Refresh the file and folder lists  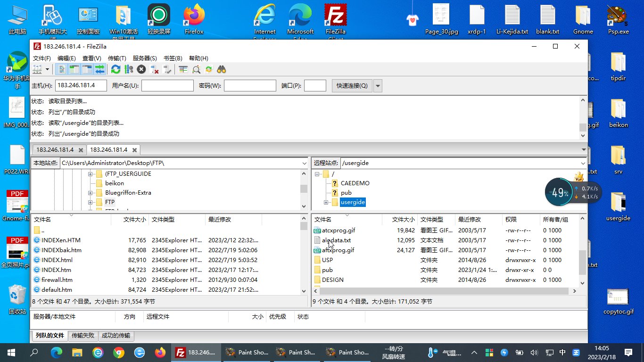[116, 69]
